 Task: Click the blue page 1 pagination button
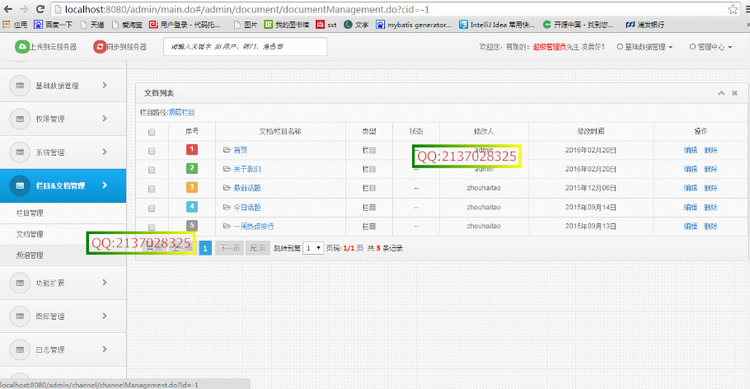click(x=205, y=248)
